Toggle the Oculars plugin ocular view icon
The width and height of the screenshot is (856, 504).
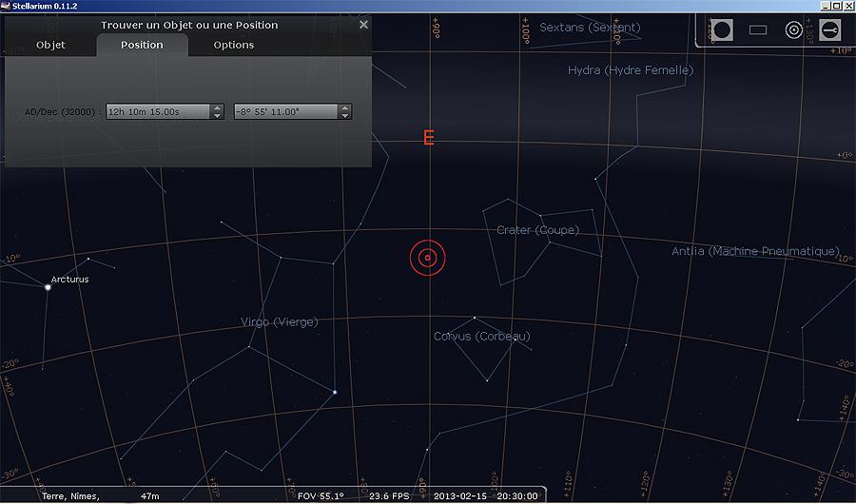pos(722,29)
